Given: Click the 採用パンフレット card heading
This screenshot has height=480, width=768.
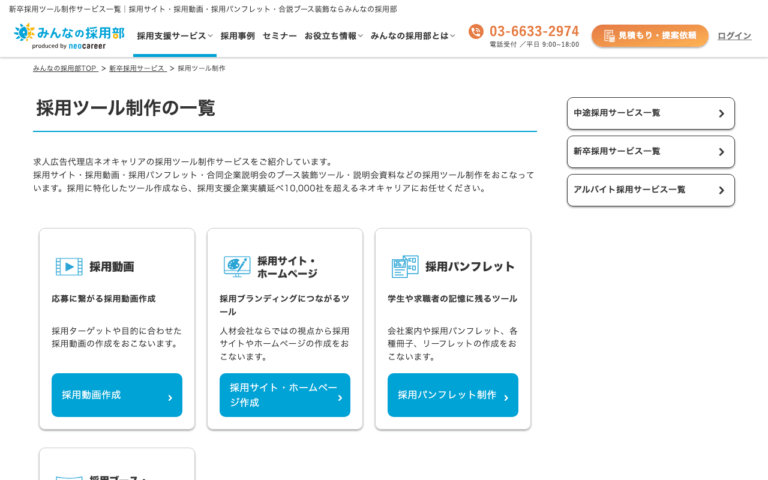Looking at the screenshot, I should (470, 267).
